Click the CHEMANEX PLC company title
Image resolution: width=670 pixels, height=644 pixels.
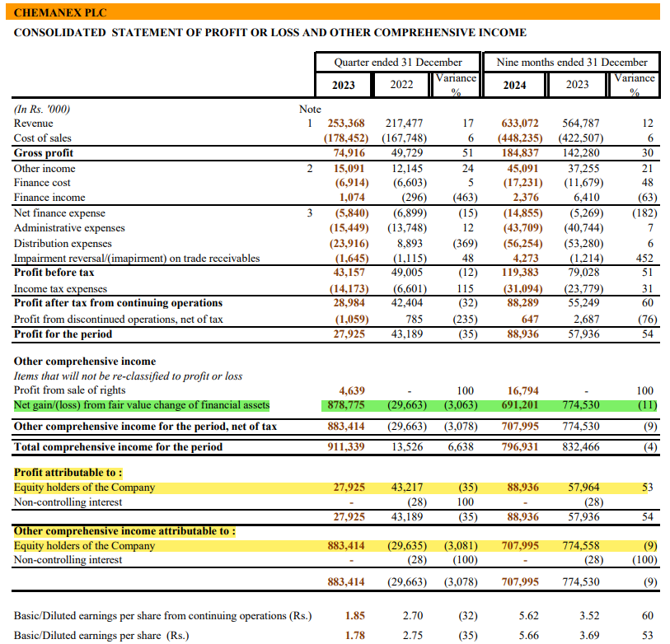[x=60, y=13]
